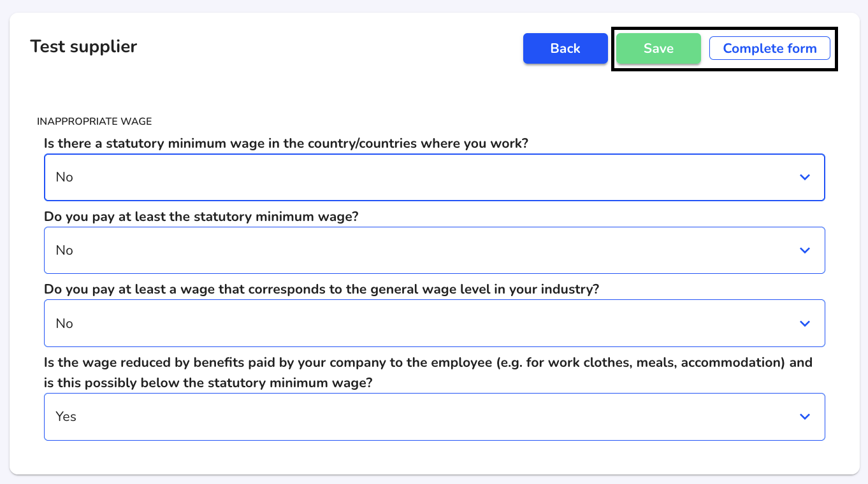The width and height of the screenshot is (868, 484).
Task: Click the 'Is there a statutory minimum wage' question label
Action: [x=286, y=143]
